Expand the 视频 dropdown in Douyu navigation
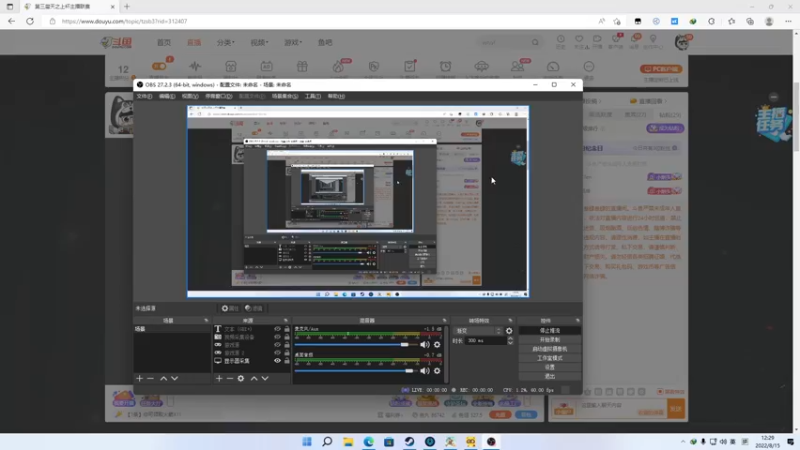Image resolution: width=800 pixels, height=450 pixels. point(259,42)
